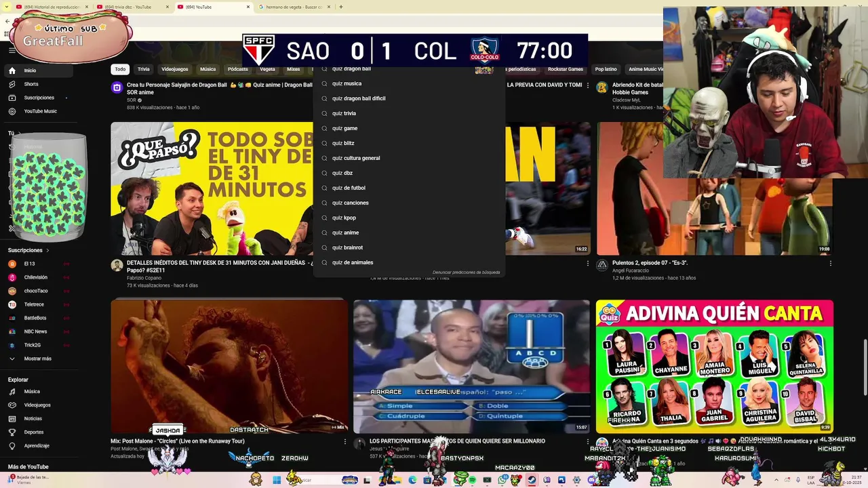This screenshot has width=868, height=488.
Task: Select the Trivia filter chip
Action: click(x=144, y=69)
